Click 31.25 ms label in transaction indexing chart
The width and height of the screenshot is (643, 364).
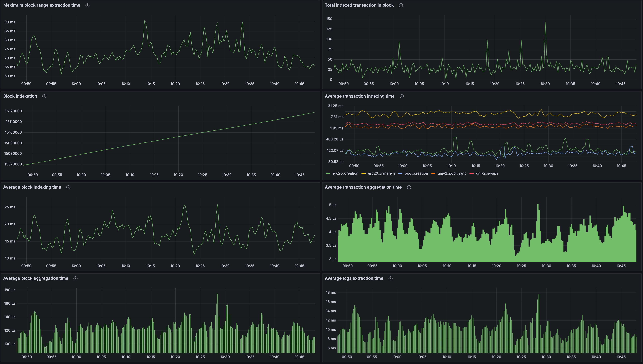(x=335, y=106)
